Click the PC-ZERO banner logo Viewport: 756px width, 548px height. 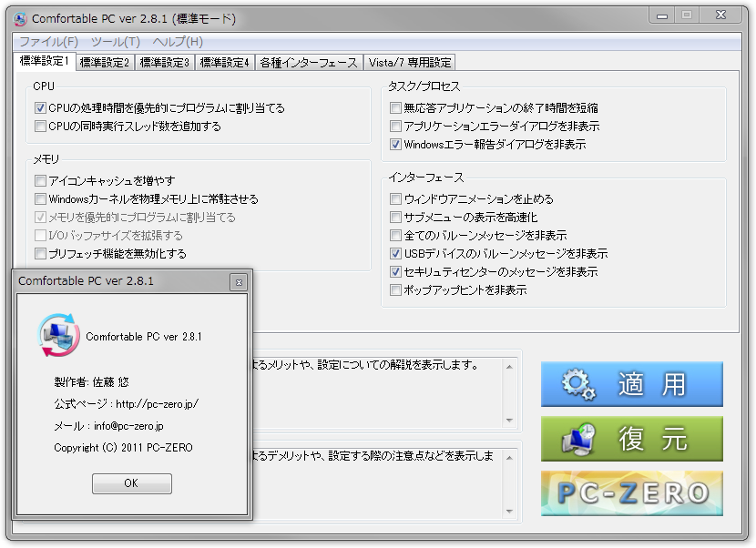pyautogui.click(x=631, y=493)
